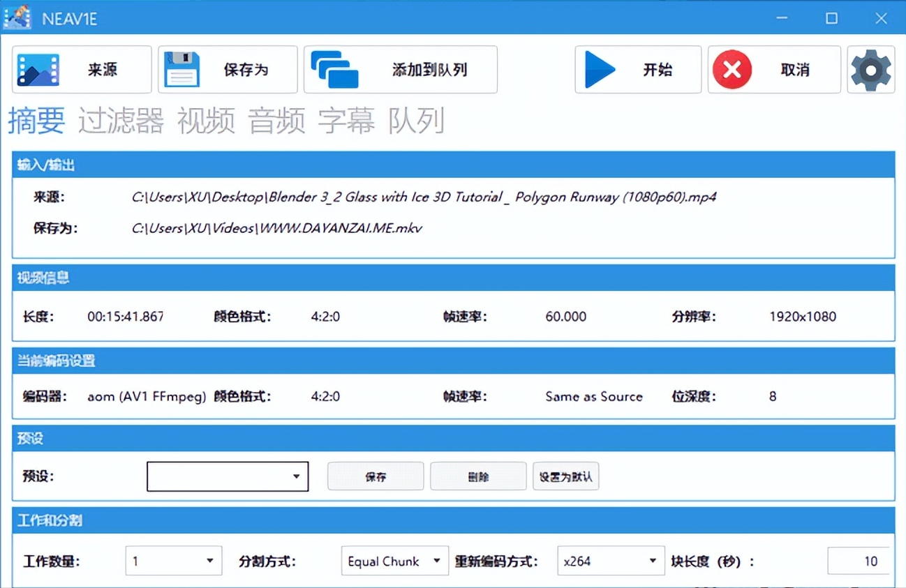The width and height of the screenshot is (906, 588).
Task: Switch to the 视频 tab
Action: 206,121
